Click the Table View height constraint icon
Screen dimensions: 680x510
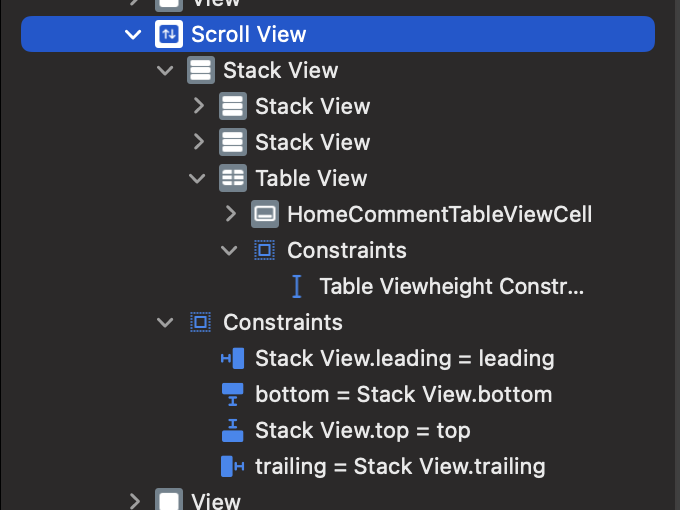pos(296,287)
